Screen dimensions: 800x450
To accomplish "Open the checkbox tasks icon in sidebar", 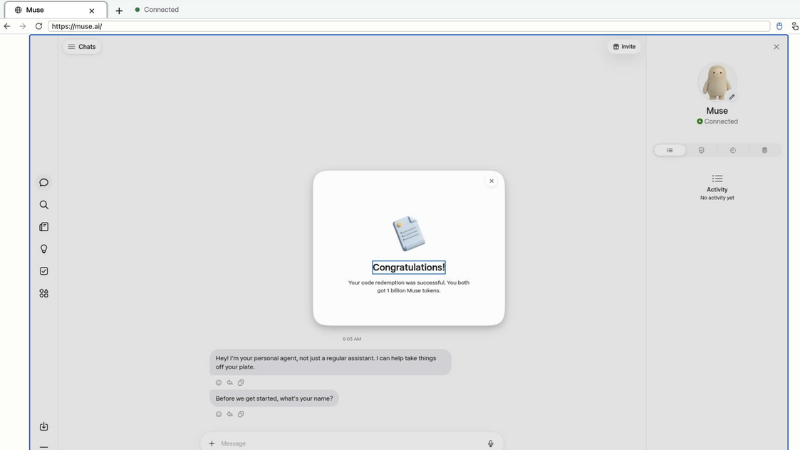I will 44,271.
